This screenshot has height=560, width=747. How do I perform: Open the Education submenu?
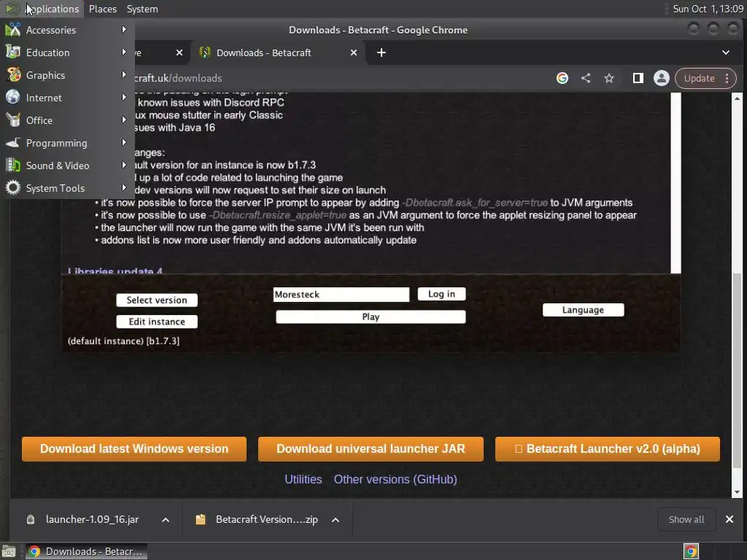click(x=67, y=52)
